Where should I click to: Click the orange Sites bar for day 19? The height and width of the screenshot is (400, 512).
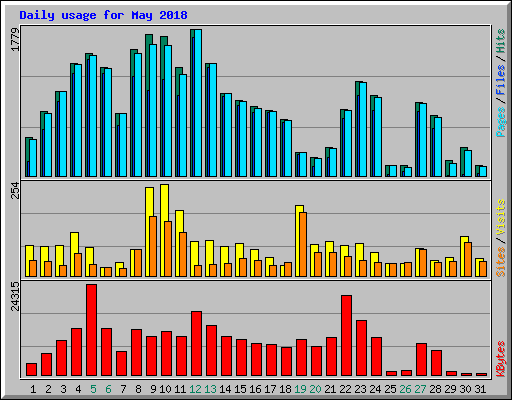click(x=303, y=244)
